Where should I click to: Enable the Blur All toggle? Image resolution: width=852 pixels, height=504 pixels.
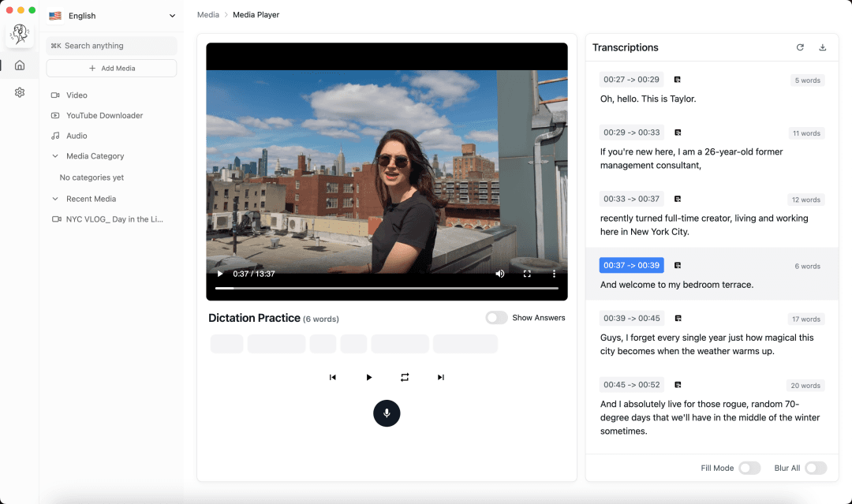point(815,469)
